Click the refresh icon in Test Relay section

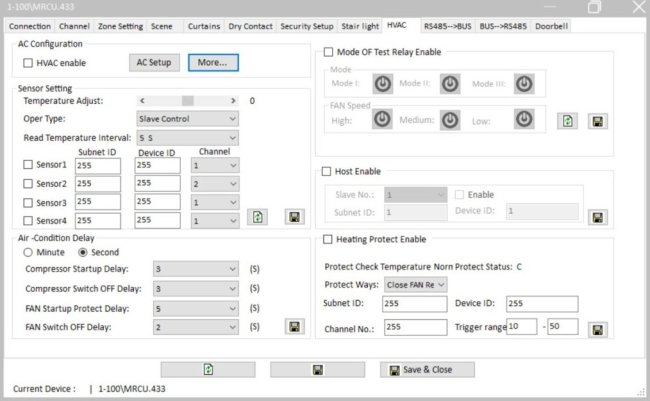pyautogui.click(x=568, y=121)
